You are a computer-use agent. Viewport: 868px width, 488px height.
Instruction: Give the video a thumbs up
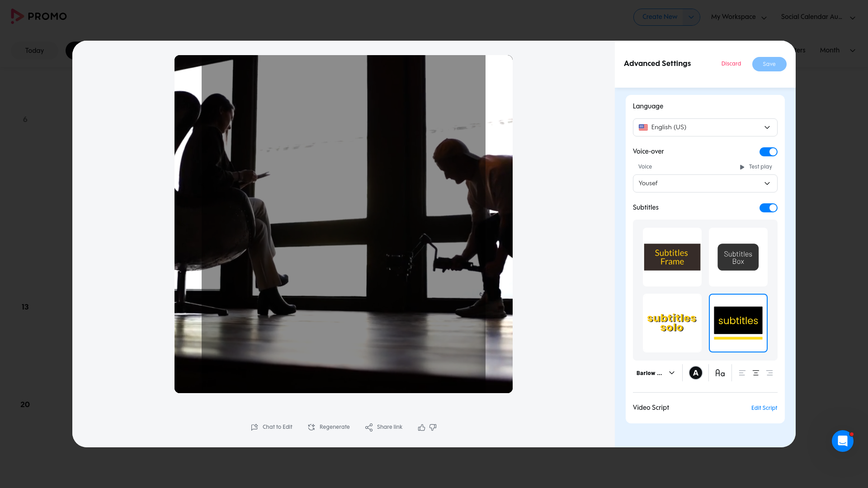pos(421,427)
